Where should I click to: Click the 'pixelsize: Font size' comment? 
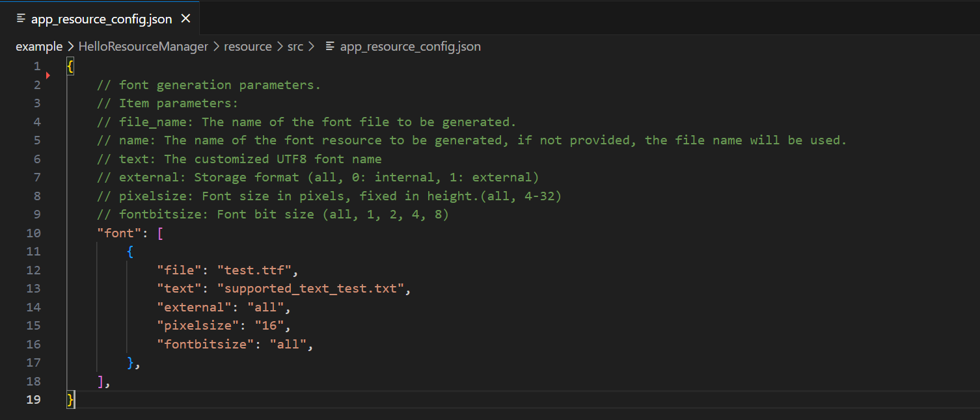click(x=329, y=196)
